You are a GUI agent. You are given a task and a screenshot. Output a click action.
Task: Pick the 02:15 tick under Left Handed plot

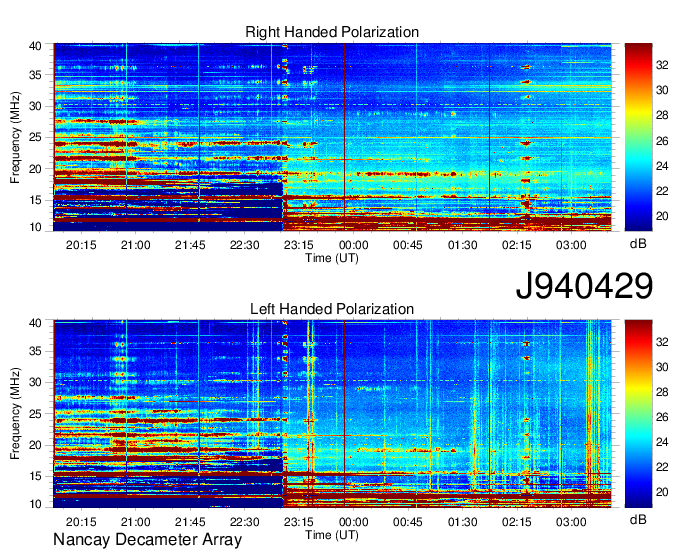(517, 522)
